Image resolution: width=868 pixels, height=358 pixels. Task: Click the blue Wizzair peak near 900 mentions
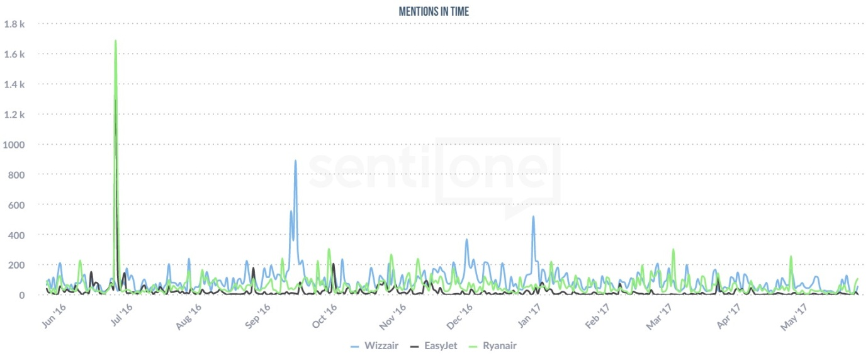295,161
